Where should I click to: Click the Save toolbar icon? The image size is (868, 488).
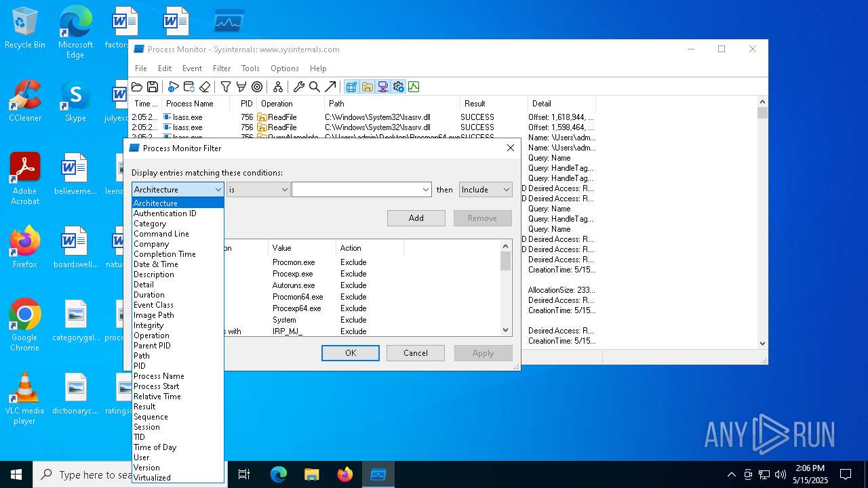tap(153, 87)
